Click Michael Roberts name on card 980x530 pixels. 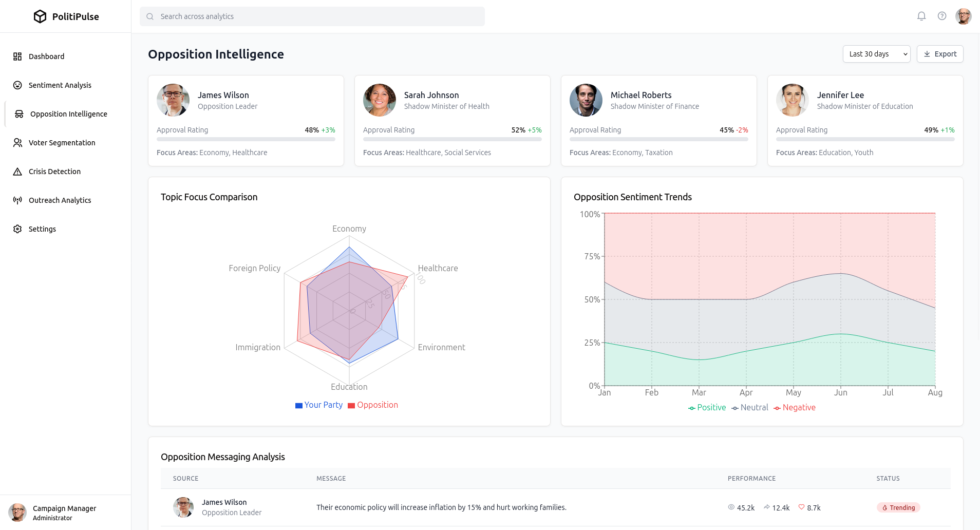(x=641, y=95)
